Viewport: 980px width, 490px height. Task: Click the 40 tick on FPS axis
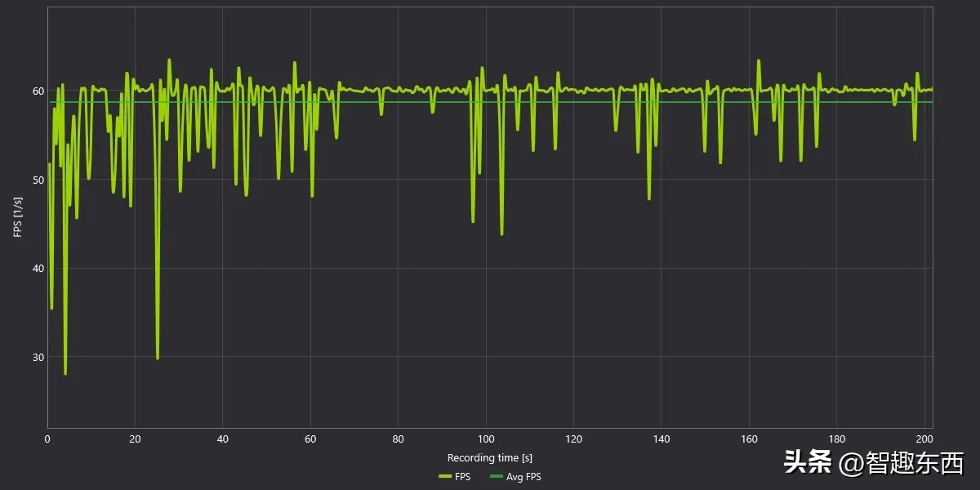coord(38,269)
